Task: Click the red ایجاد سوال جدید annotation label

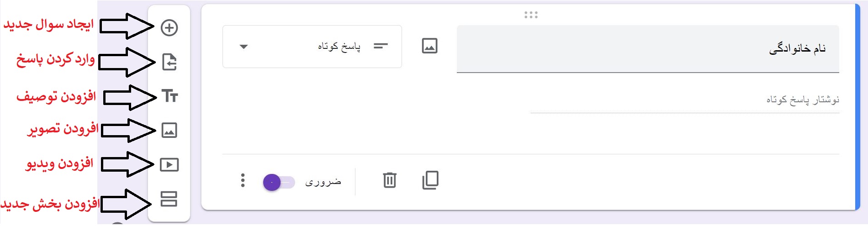Action: click(x=48, y=24)
